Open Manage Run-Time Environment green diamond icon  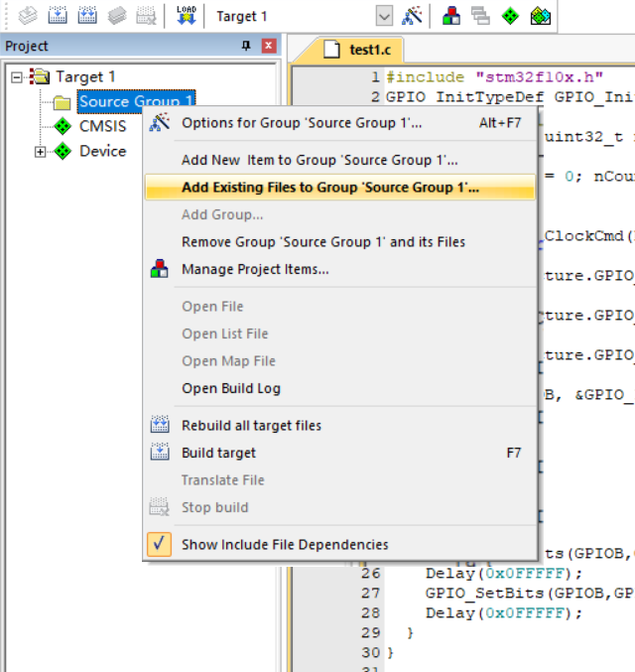(x=510, y=16)
